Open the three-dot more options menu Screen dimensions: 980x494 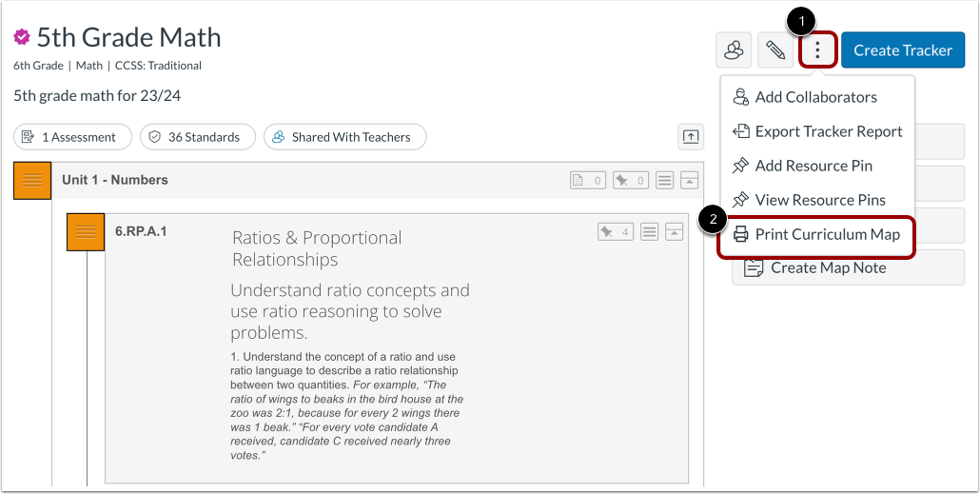pos(817,50)
